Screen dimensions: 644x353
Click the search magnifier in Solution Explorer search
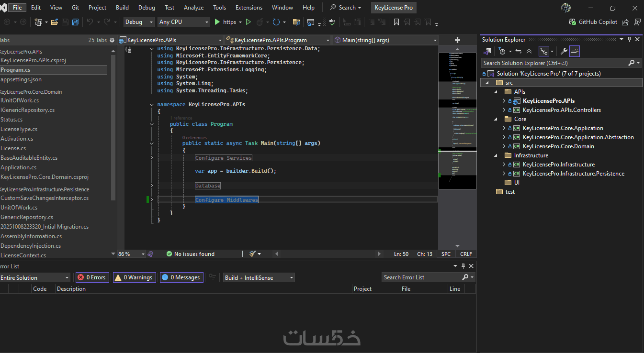(x=632, y=63)
